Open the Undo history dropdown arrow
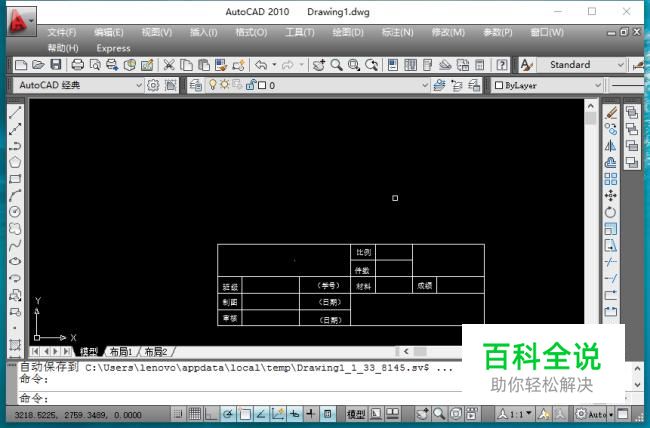 coord(274,65)
